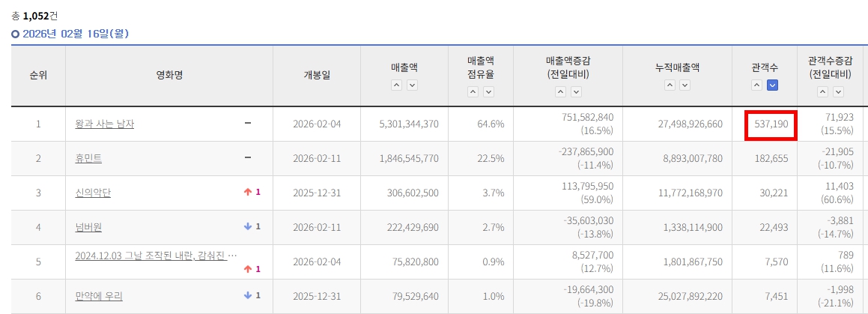This screenshot has width=868, height=314.
Task: Click rank-down indicator for 넘버원
Action: [x=252, y=226]
